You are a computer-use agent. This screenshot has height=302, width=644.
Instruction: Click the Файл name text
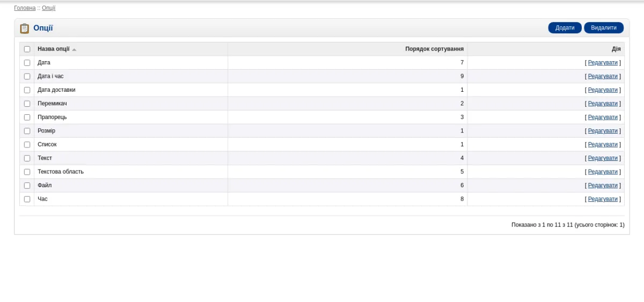point(45,186)
